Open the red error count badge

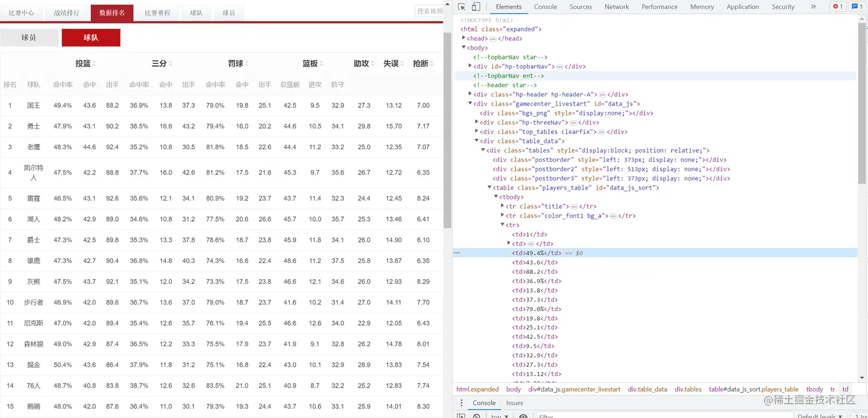tap(838, 7)
